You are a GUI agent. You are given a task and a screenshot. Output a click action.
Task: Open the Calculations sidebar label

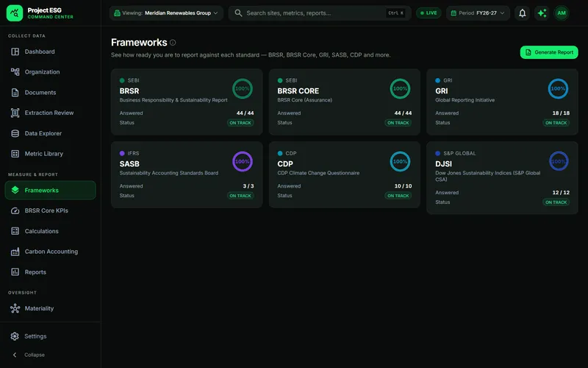(42, 231)
